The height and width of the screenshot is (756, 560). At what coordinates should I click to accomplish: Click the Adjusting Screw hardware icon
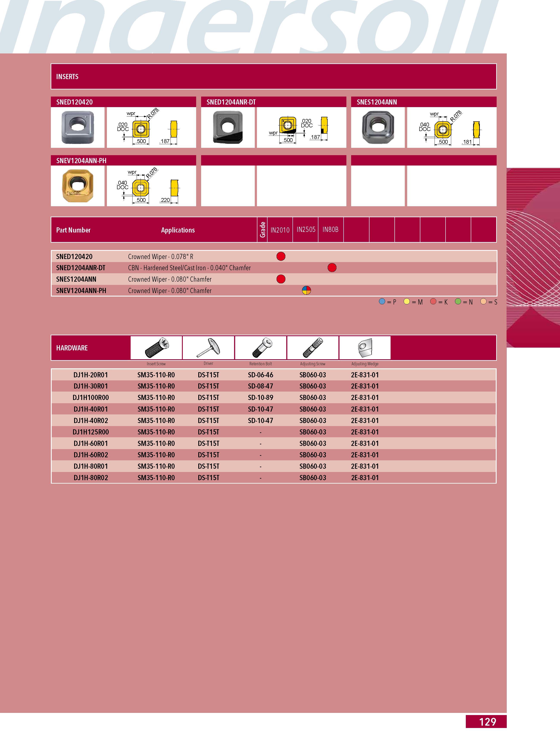coord(313,348)
